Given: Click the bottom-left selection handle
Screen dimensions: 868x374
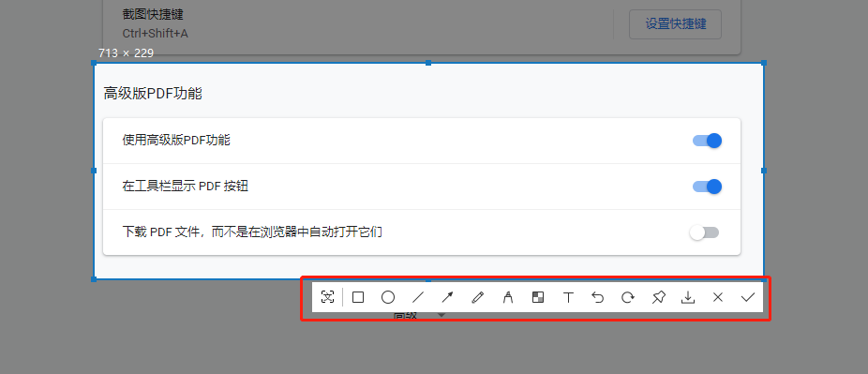Looking at the screenshot, I should pyautogui.click(x=94, y=279).
